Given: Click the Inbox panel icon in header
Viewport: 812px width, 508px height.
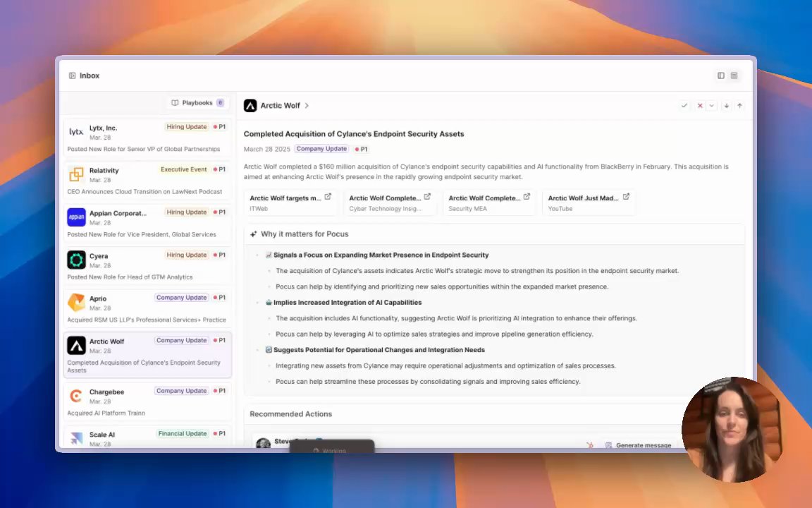Looking at the screenshot, I should [72, 75].
